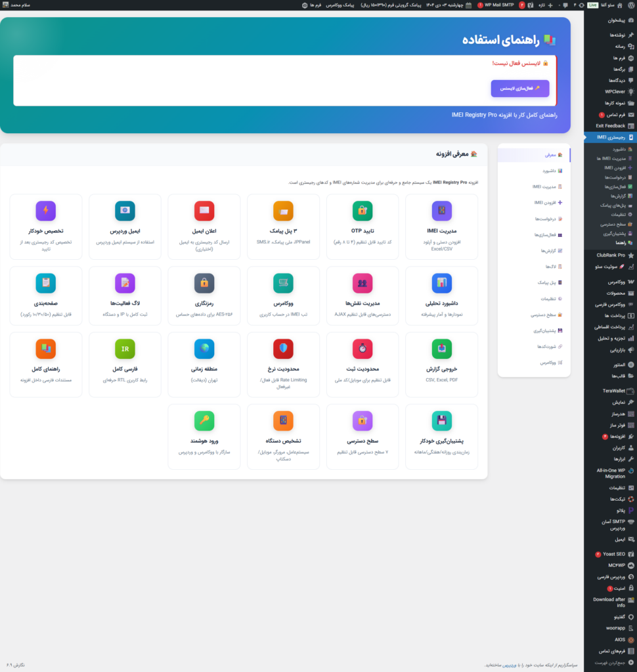This screenshot has width=637, height=672.
Task: Click the ورود هوشمند key icon
Action: (x=204, y=421)
